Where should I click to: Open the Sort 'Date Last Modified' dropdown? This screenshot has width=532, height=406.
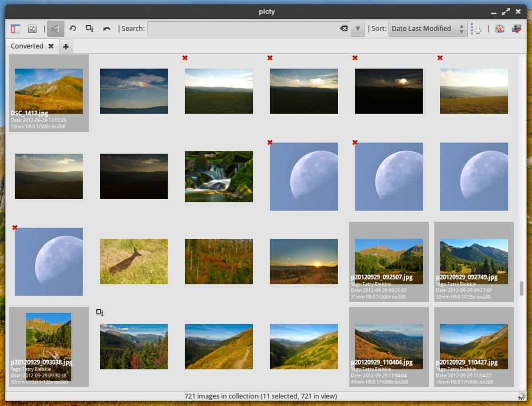(x=427, y=29)
